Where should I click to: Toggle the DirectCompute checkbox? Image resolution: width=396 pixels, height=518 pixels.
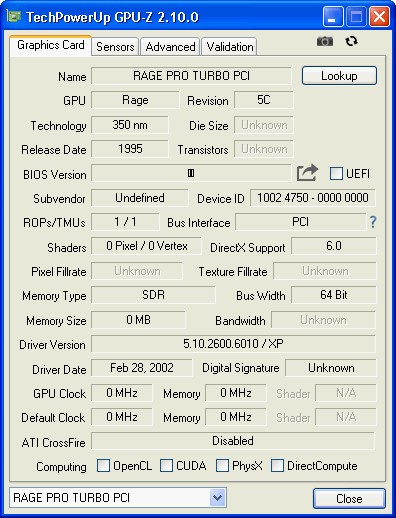tap(277, 465)
